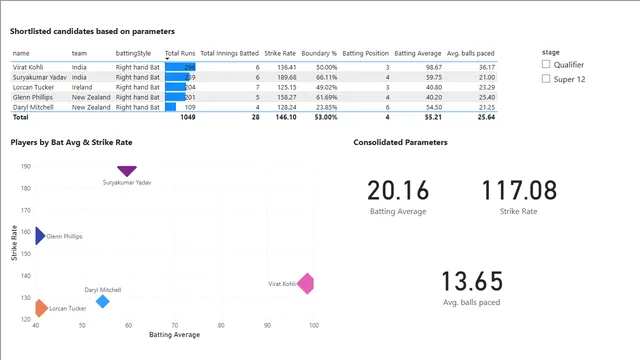Sort by Strike Rate column header

click(280, 53)
